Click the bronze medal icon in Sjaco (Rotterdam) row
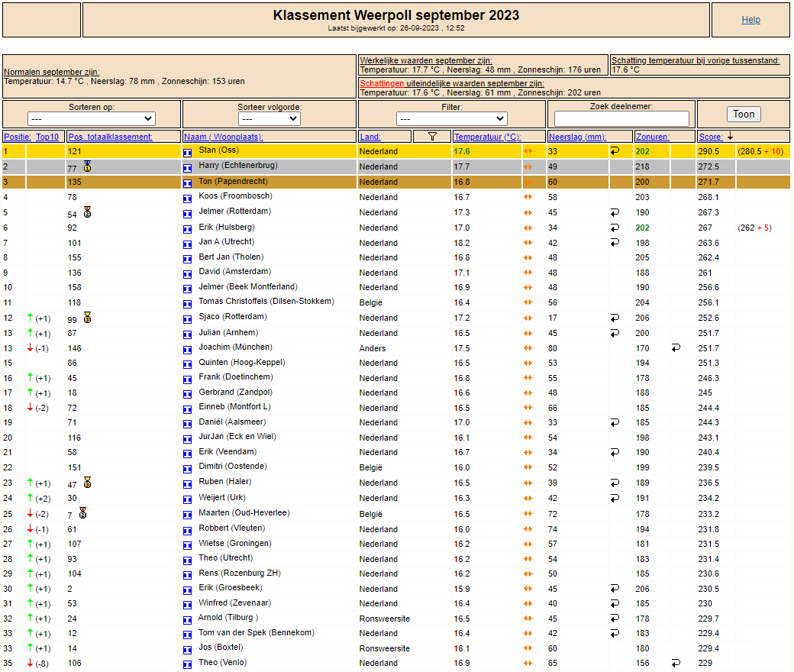The image size is (794, 672). coord(87,317)
